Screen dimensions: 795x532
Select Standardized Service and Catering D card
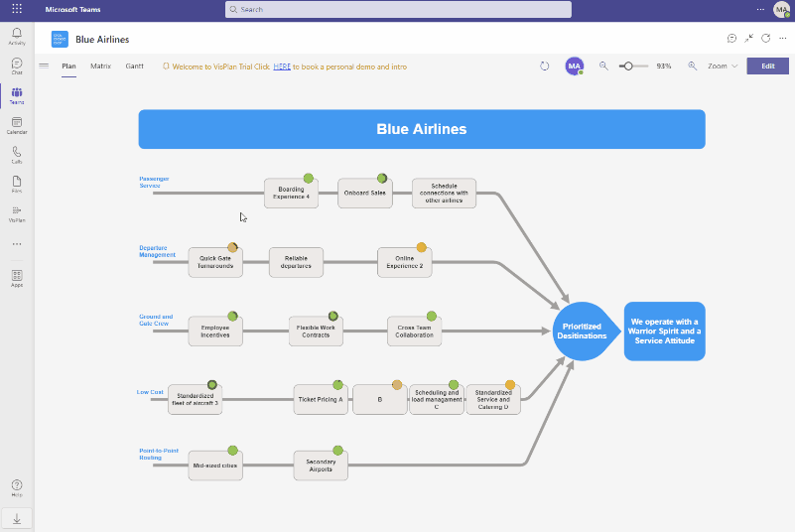pos(493,400)
